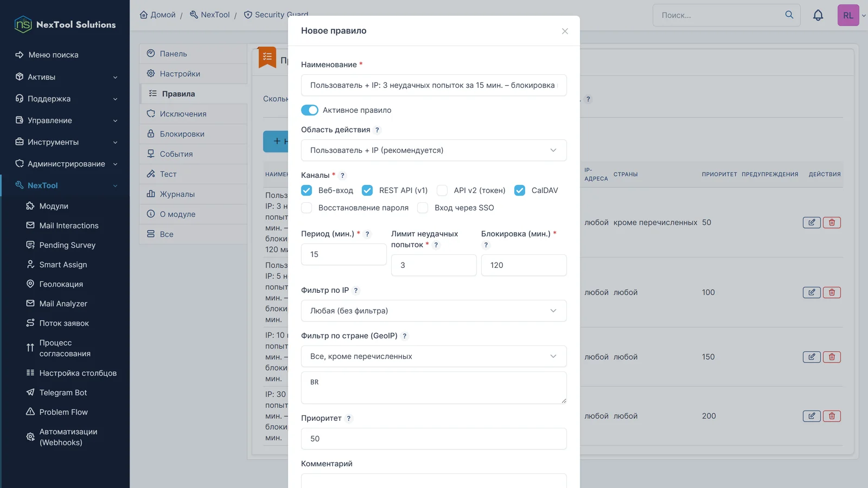Click help icon next to Каналы
868x488 pixels.
pos(342,175)
